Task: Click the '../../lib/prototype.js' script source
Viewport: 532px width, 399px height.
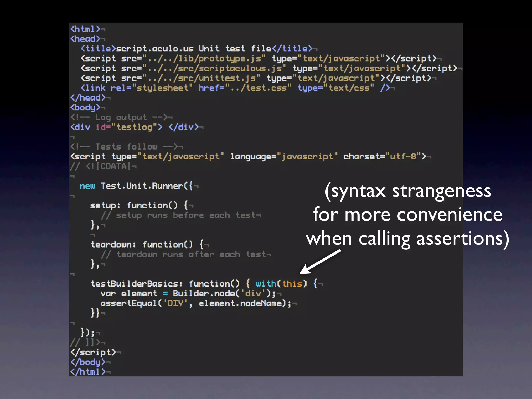Action: pyautogui.click(x=204, y=58)
